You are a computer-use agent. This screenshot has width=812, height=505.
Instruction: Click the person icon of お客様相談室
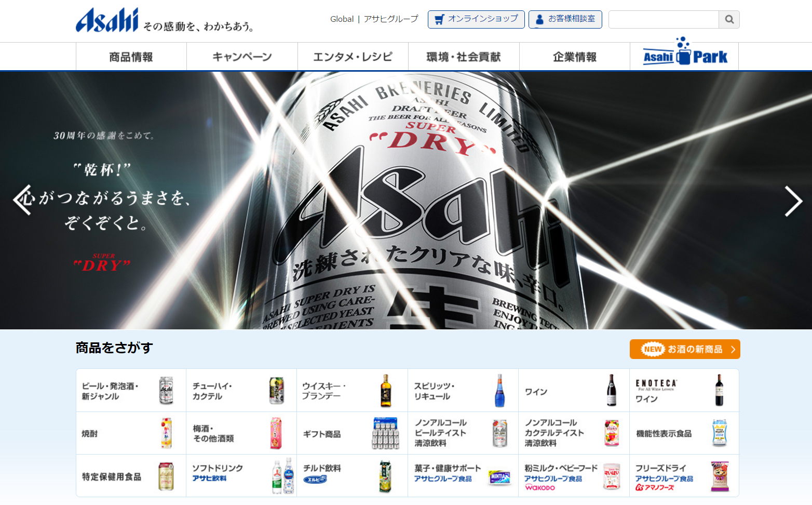pos(539,19)
